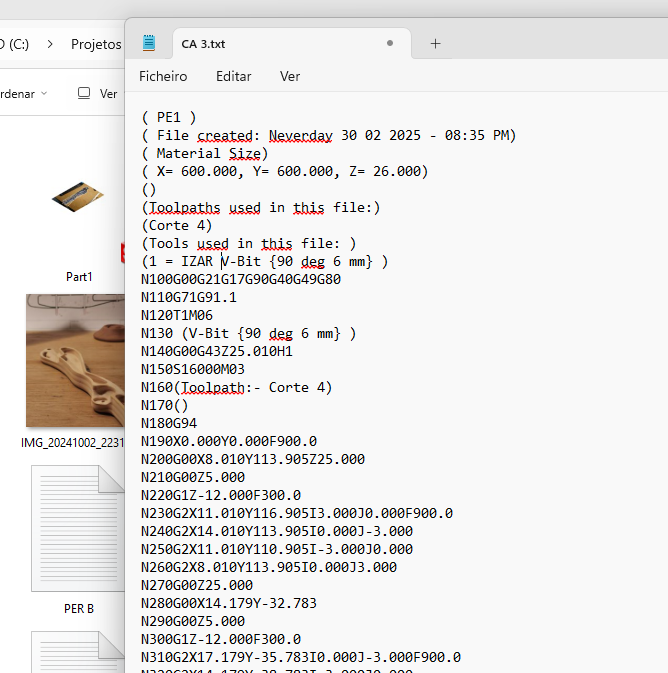Click the (C:) drive breadcrumb
The image size is (668, 673).
coord(14,44)
